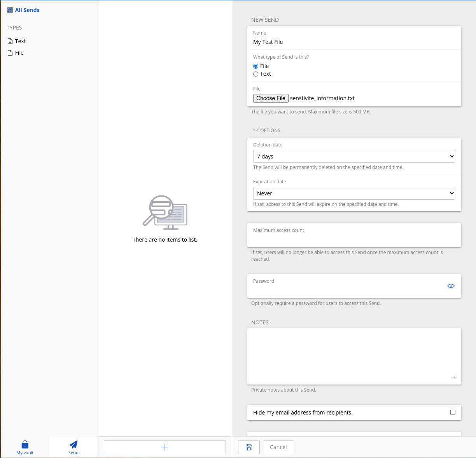Screen dimensions: 476x458
Task: Cancel creating the new Send
Action: point(278,447)
